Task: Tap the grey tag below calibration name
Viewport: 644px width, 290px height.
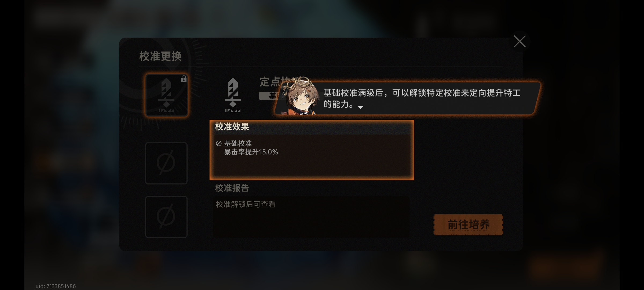Action: [x=271, y=96]
